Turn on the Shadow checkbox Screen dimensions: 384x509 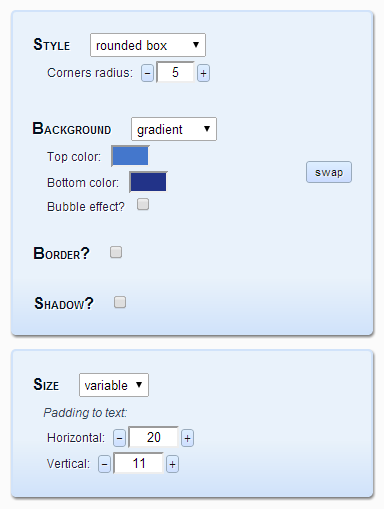tap(120, 302)
